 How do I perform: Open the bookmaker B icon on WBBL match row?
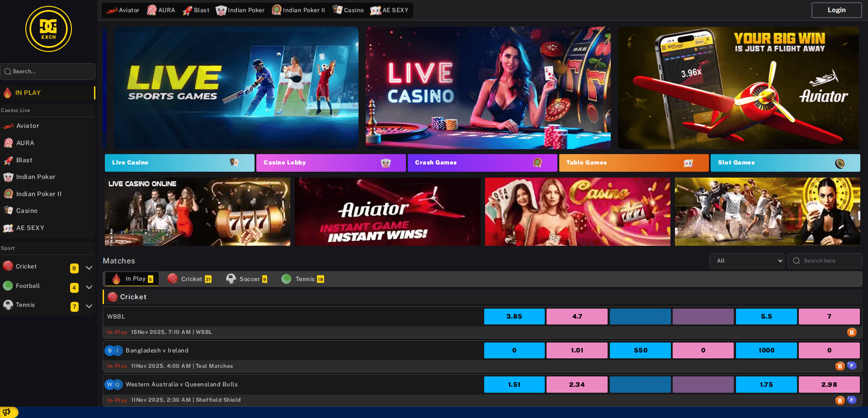[x=852, y=332]
